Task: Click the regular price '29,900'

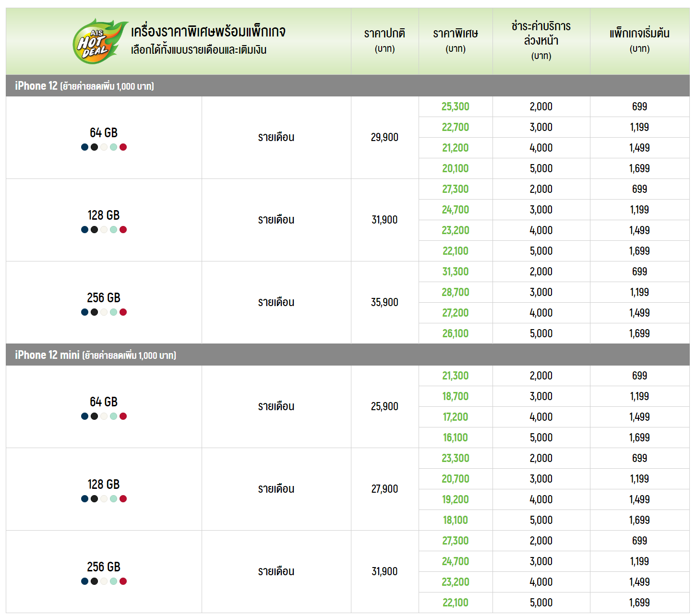Action: click(x=385, y=137)
